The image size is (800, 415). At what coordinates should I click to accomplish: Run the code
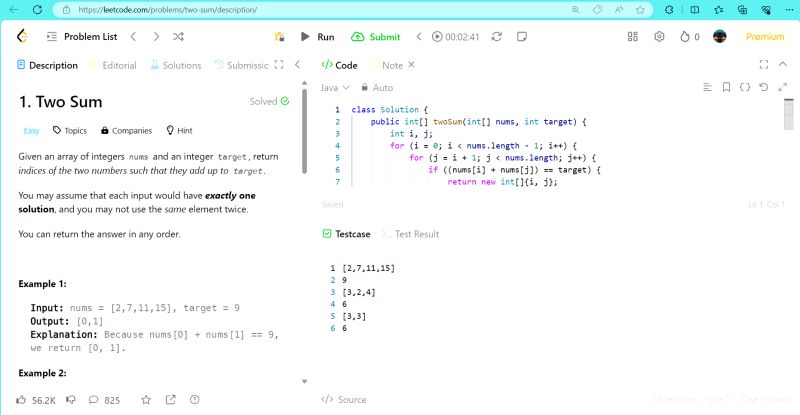click(x=317, y=37)
